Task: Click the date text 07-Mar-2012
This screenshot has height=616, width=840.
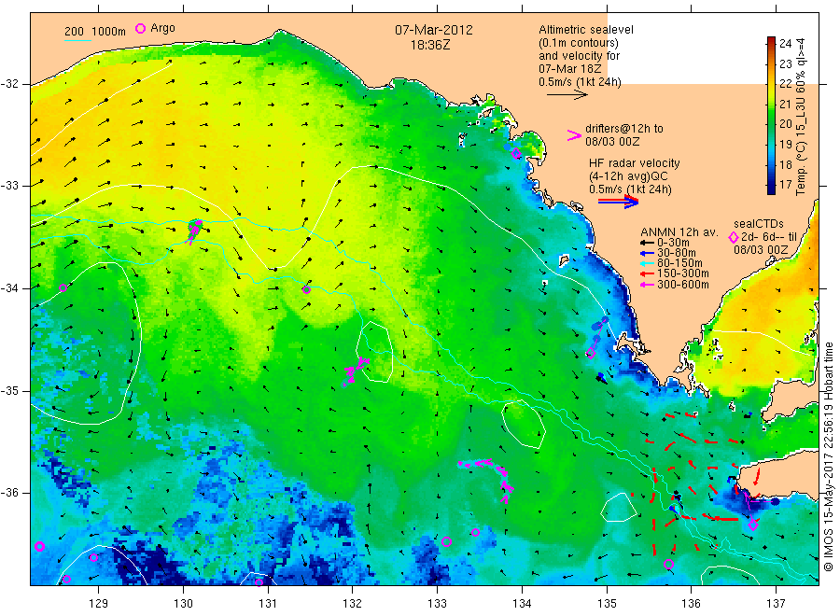Action: click(434, 30)
